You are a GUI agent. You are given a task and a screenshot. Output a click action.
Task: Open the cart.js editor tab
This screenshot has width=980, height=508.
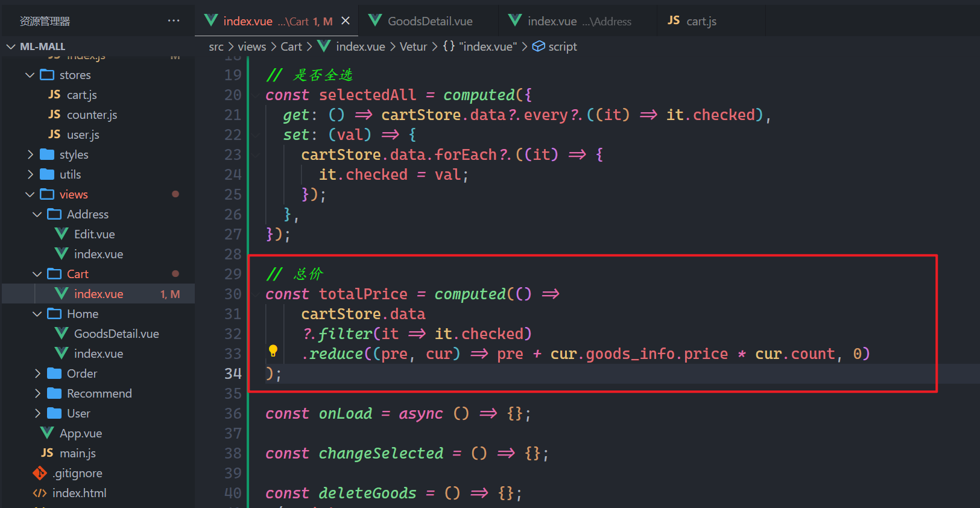(x=711, y=21)
